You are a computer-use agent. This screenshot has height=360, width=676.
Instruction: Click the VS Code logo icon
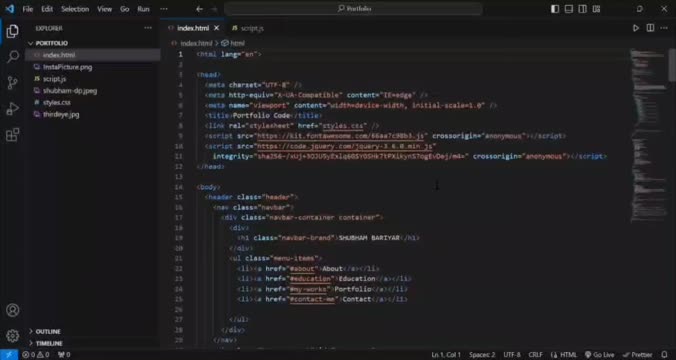(9, 9)
